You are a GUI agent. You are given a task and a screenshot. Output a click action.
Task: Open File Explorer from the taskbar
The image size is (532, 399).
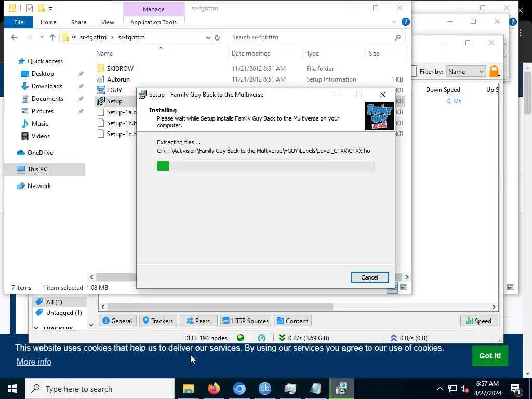click(x=188, y=389)
